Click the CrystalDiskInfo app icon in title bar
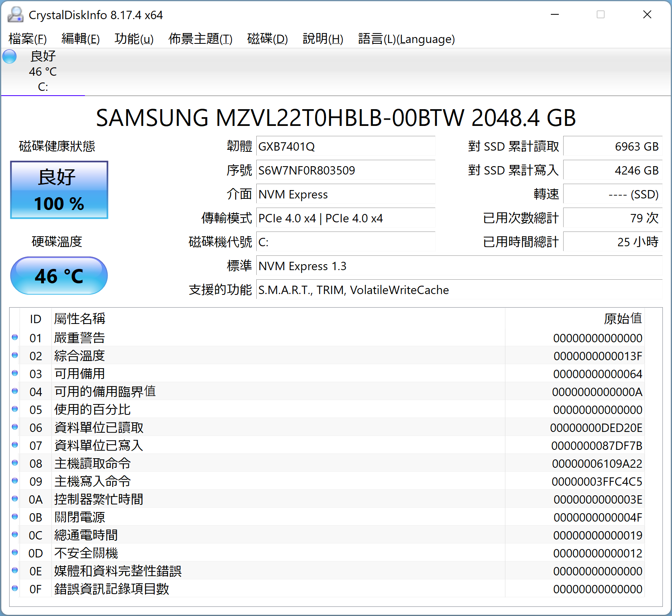Image resolution: width=672 pixels, height=616 pixels. pos(15,15)
